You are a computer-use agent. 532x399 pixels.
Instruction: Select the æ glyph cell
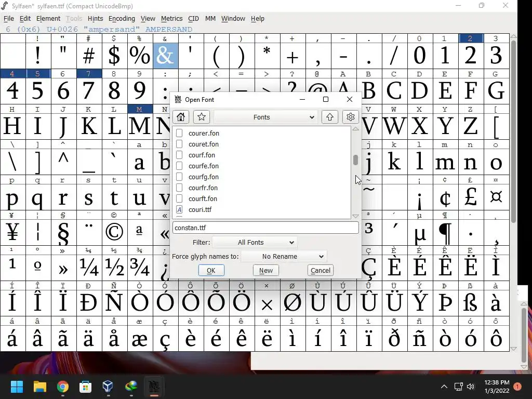click(x=140, y=338)
